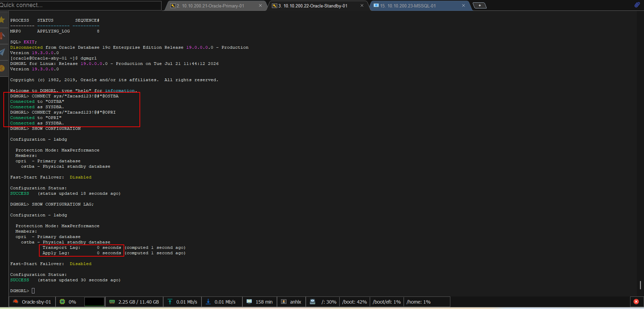This screenshot has width=644, height=309.
Task: Click the /home: 1% disk entry
Action: (x=418, y=302)
